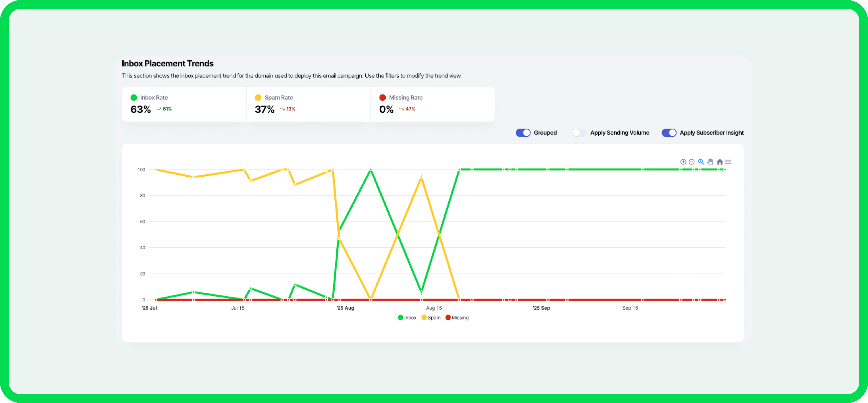Click the inbox peak data point at 100
The height and width of the screenshot is (403, 868).
point(371,170)
